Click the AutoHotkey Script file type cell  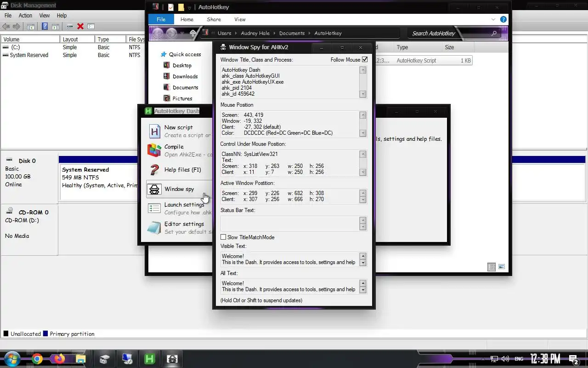(416, 60)
